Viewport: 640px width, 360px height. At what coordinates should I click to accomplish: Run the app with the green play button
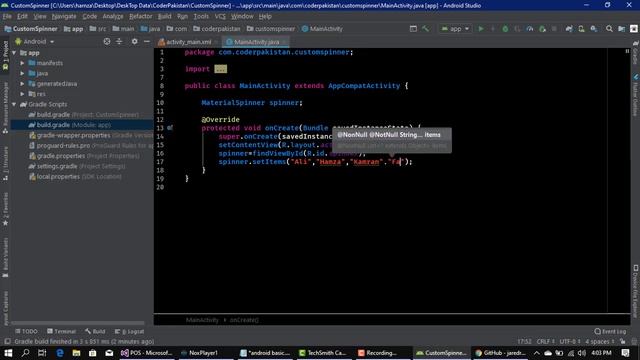tap(481, 29)
